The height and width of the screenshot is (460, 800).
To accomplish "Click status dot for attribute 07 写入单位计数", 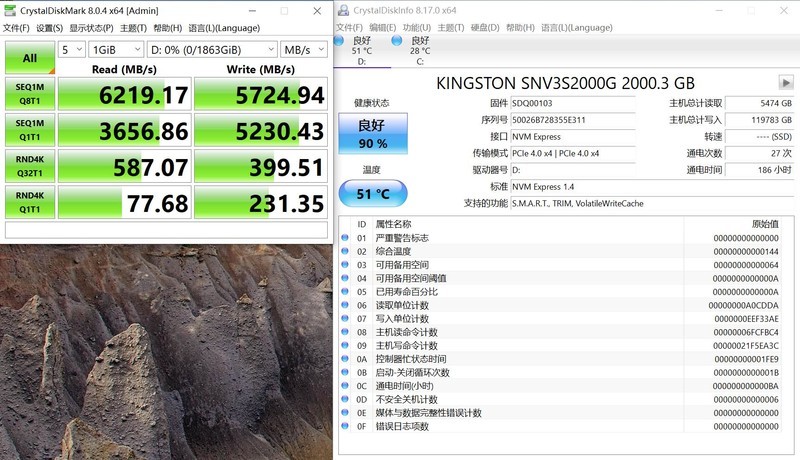I will tap(345, 318).
